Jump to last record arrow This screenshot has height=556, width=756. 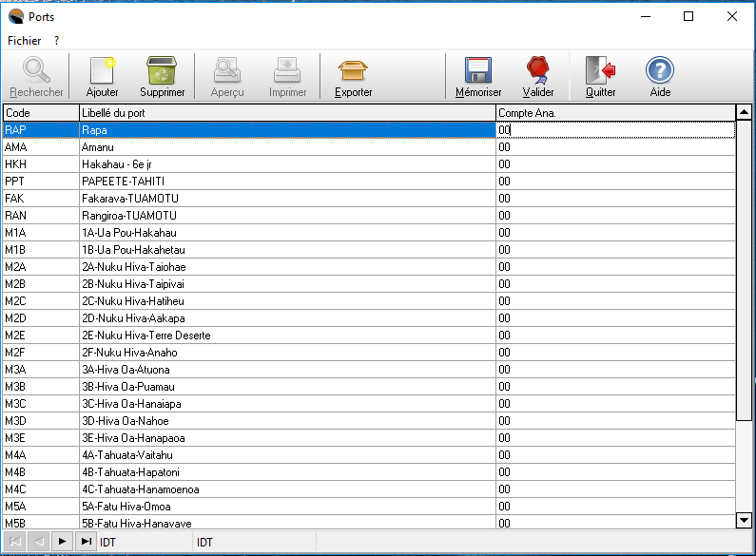pos(86,541)
